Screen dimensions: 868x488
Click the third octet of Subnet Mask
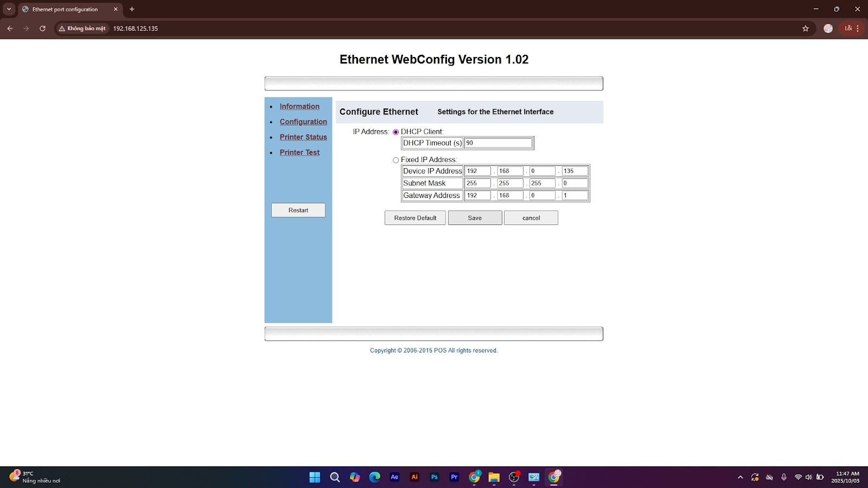[x=542, y=183]
